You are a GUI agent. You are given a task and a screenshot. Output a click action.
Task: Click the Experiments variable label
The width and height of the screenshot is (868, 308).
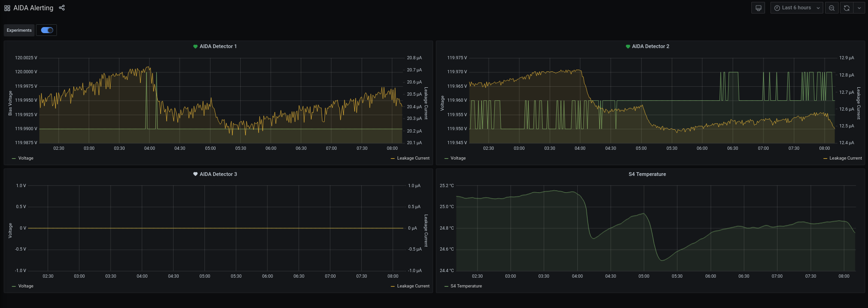pyautogui.click(x=19, y=30)
